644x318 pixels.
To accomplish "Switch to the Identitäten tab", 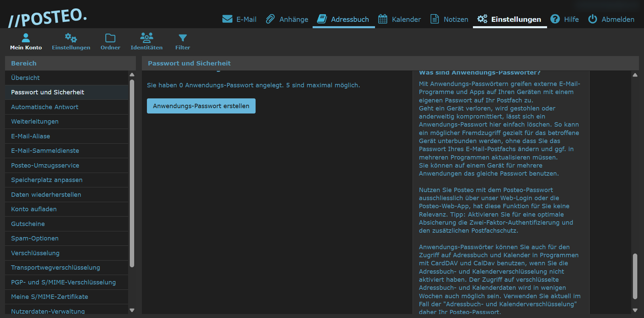I will (147, 42).
